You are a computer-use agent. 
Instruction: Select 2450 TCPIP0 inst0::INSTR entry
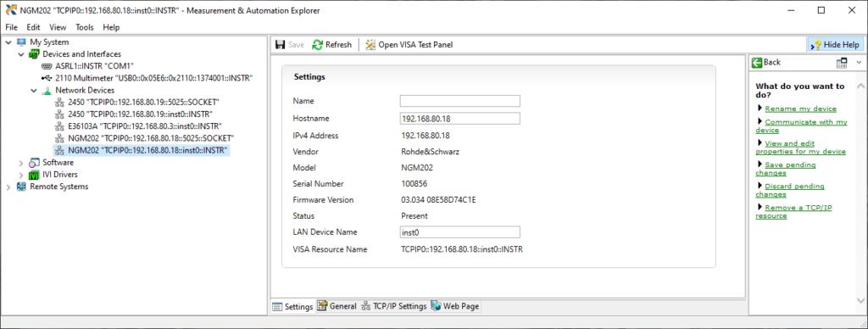[x=139, y=114]
